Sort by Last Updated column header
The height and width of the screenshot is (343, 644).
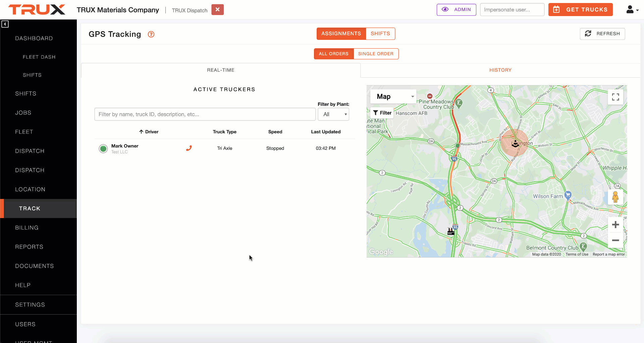coord(326,132)
